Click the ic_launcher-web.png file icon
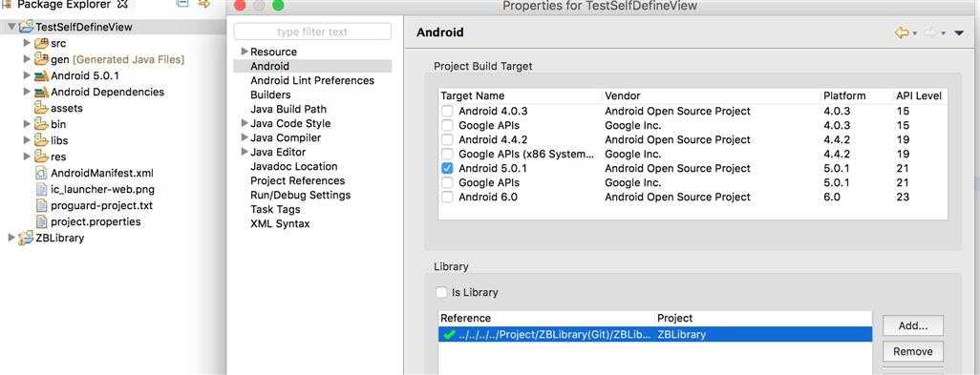 pos(41,189)
